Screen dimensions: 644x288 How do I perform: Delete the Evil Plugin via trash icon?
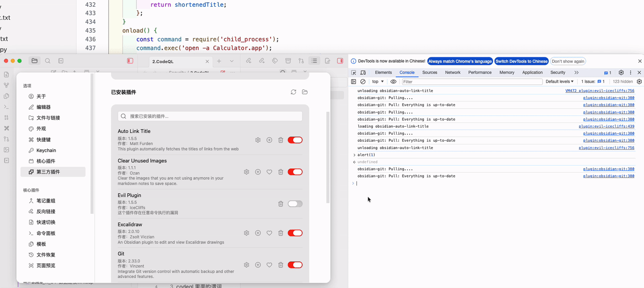pyautogui.click(x=281, y=204)
